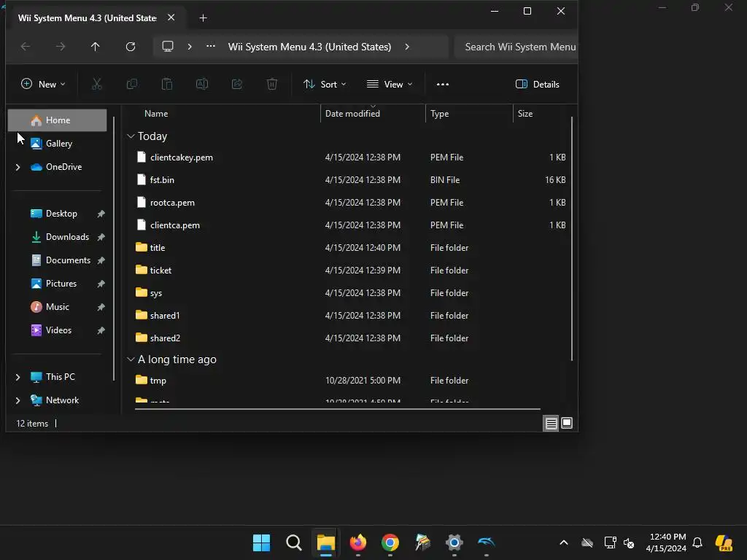747x560 pixels.
Task: Select Home in the navigation pane
Action: pyautogui.click(x=57, y=120)
